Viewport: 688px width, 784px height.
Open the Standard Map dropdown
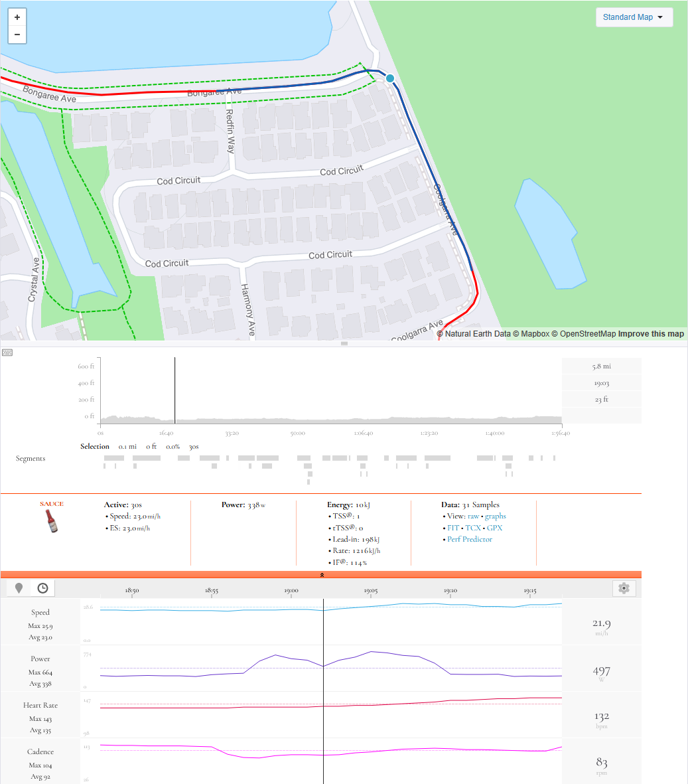[x=634, y=17]
